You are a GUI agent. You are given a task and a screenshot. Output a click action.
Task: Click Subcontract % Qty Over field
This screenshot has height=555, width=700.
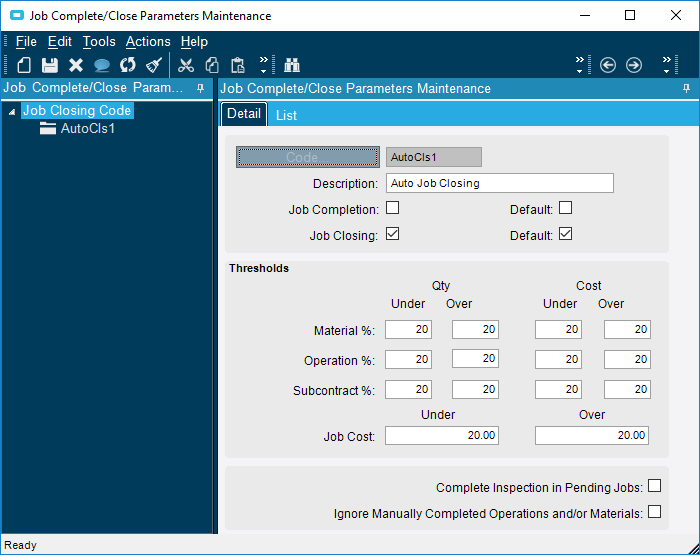(x=475, y=389)
